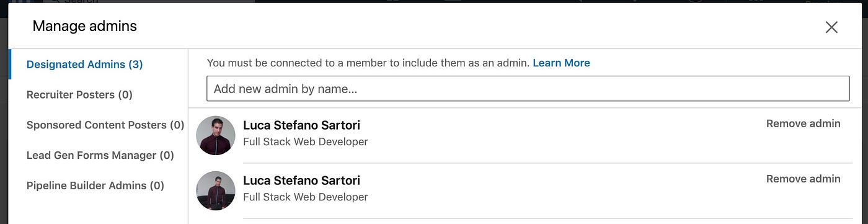Open second Luca Stefano Sartori name link
868x224 pixels.
(x=301, y=181)
